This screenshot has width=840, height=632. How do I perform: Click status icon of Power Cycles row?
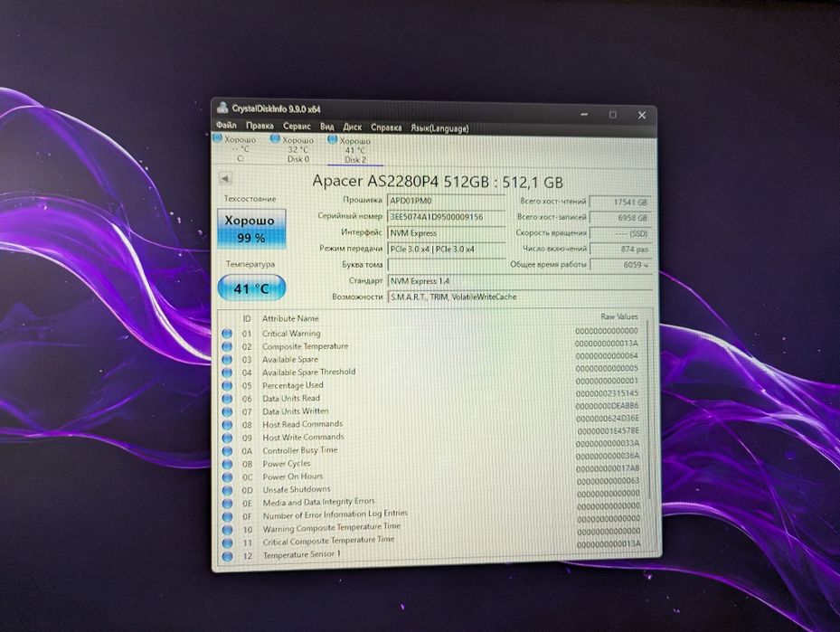click(227, 465)
